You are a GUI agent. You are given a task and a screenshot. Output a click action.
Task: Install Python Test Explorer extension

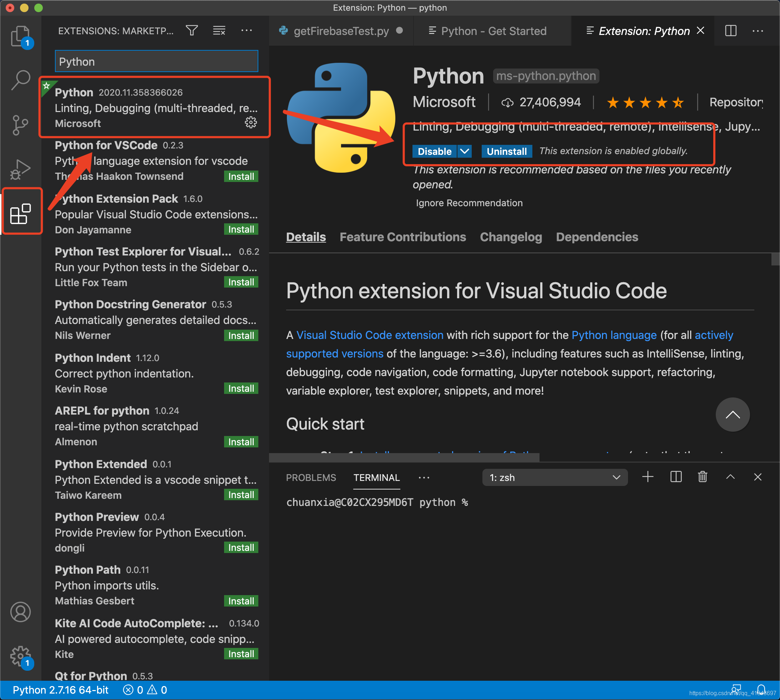[x=241, y=282]
